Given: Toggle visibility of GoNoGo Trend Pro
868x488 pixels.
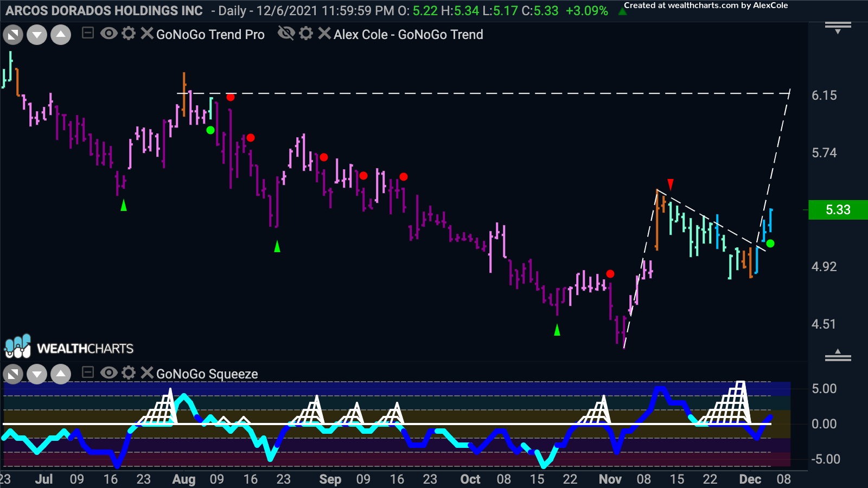Looking at the screenshot, I should point(108,34).
